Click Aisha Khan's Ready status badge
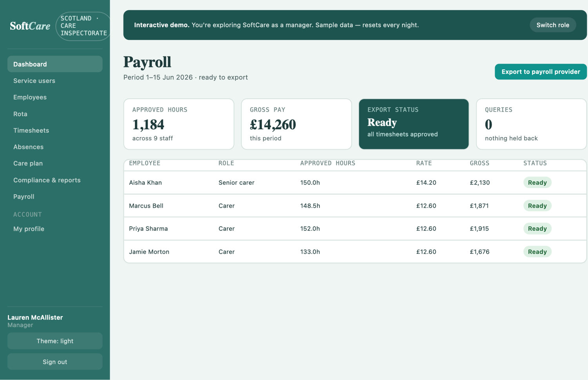Viewport: 588px width, 380px height. (x=537, y=183)
